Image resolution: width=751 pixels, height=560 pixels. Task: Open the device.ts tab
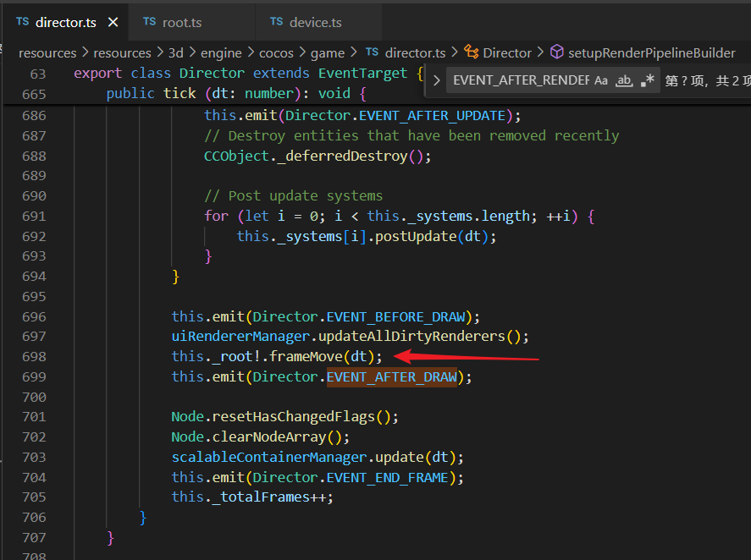[315, 23]
